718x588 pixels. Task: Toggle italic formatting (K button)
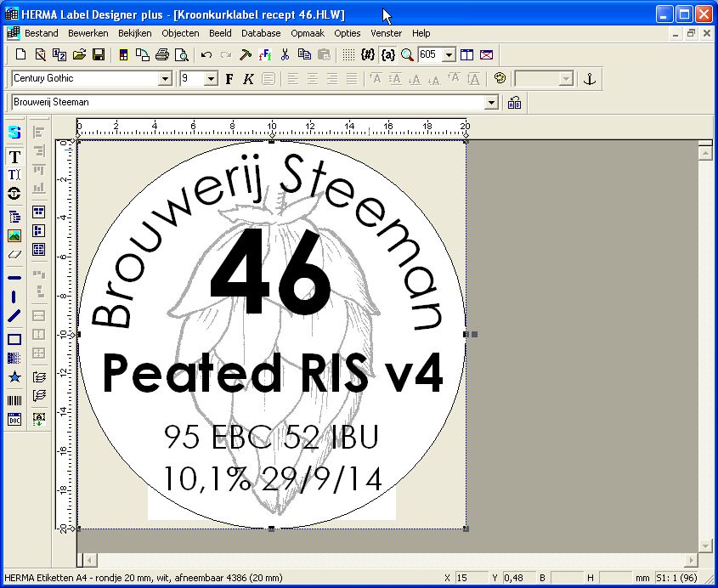click(248, 79)
